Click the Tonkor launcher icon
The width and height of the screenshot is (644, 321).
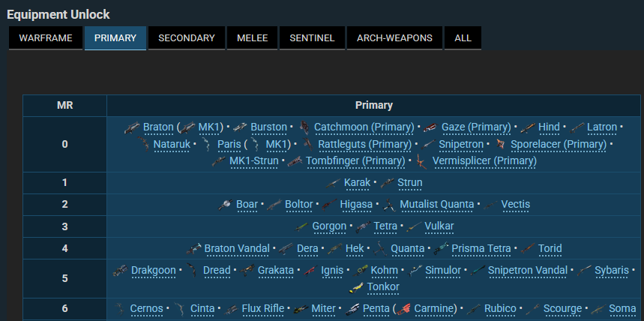click(x=357, y=286)
